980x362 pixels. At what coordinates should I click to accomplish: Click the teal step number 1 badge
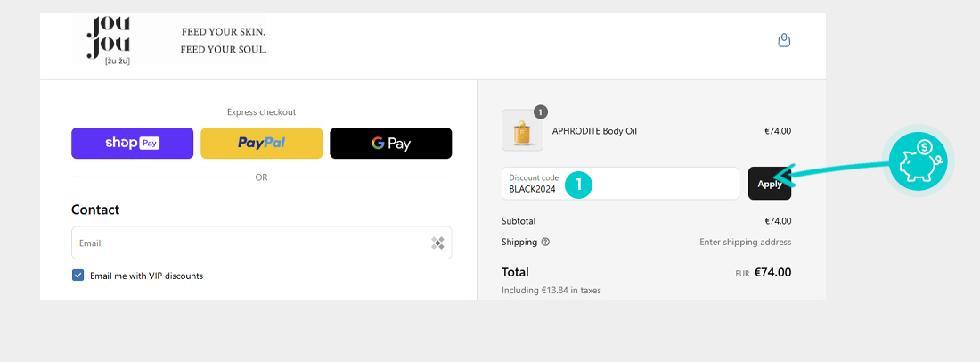tap(579, 184)
